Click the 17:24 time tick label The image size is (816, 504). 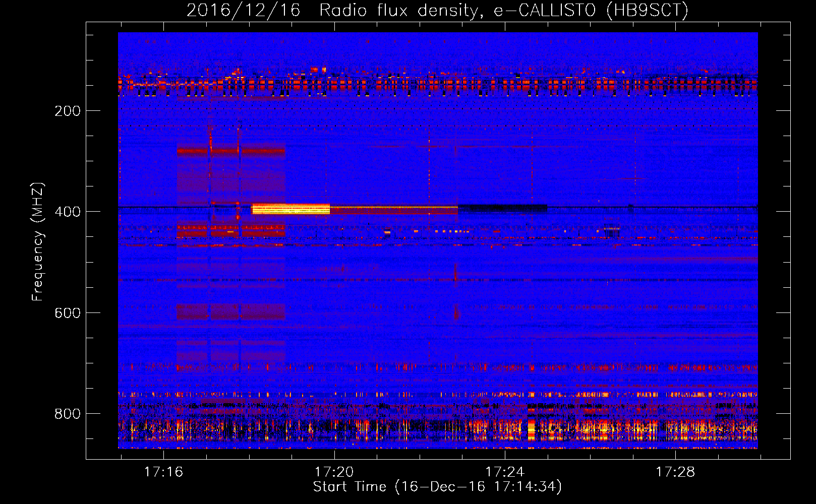point(504,472)
